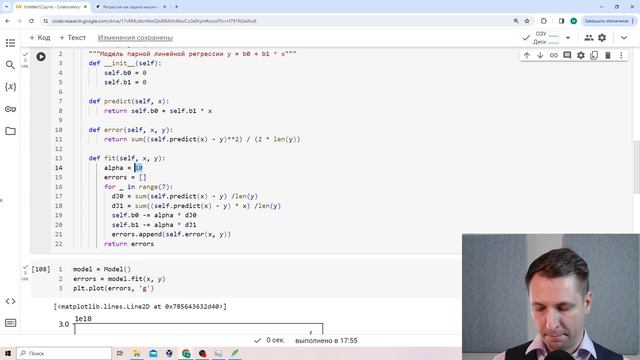Open the browser side panel icon
The width and height of the screenshot is (640, 360).
[561, 21]
